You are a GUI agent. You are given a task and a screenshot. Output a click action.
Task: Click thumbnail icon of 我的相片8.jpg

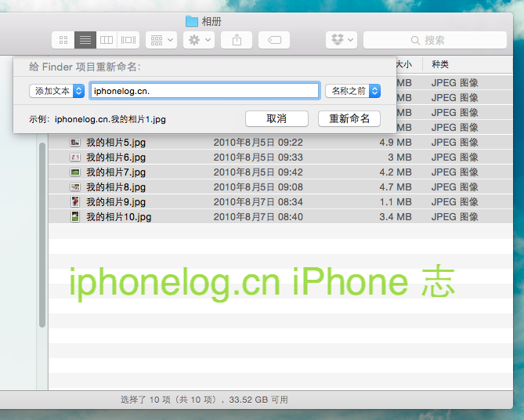coord(75,187)
